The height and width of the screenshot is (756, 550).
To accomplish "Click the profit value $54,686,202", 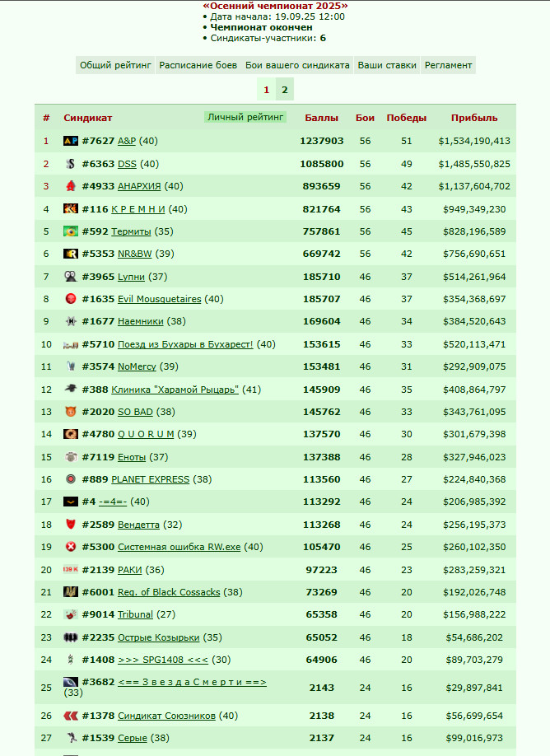I will pyautogui.click(x=474, y=637).
